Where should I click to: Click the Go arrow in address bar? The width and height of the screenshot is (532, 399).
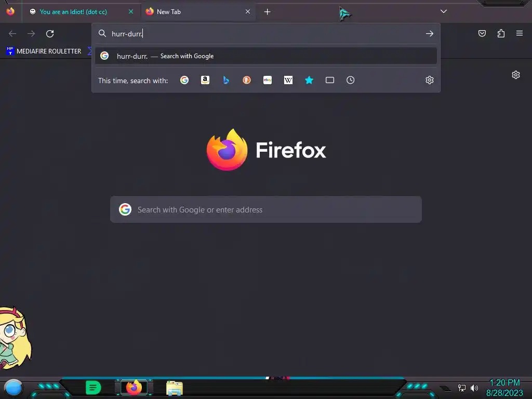[430, 34]
